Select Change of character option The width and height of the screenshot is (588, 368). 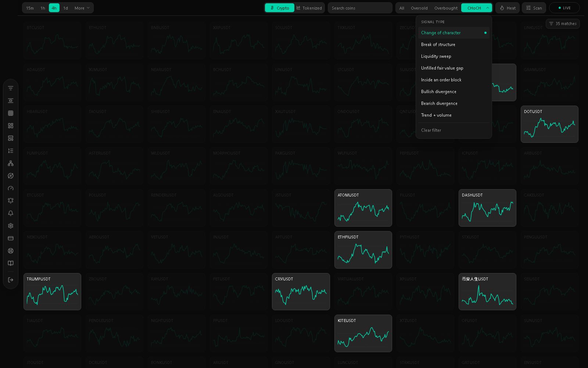[454, 33]
